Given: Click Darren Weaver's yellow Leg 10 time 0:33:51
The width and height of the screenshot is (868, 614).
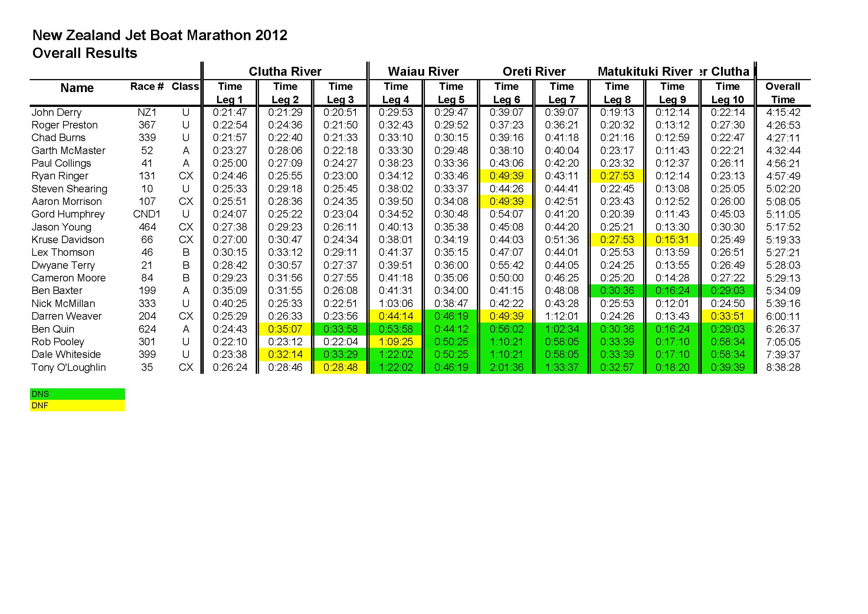Looking at the screenshot, I should click(728, 316).
